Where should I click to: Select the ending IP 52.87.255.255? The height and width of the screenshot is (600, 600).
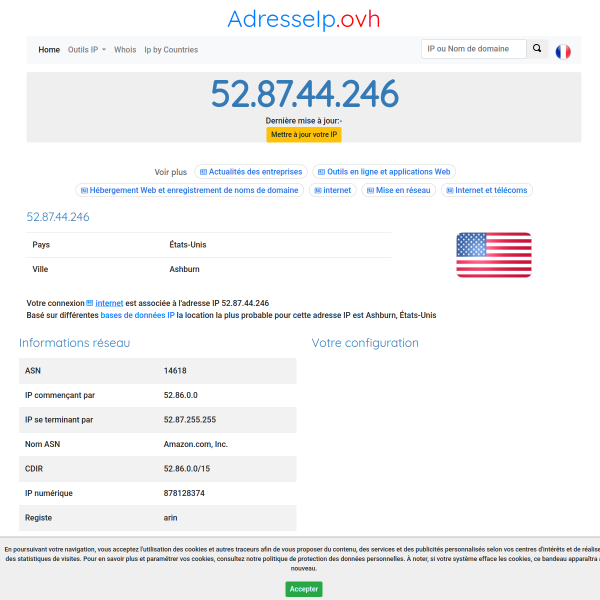[x=190, y=420]
